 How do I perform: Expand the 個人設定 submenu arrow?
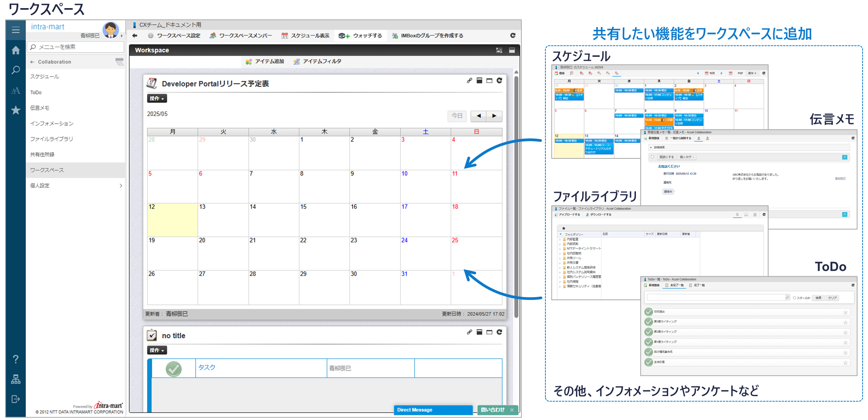[x=121, y=186]
